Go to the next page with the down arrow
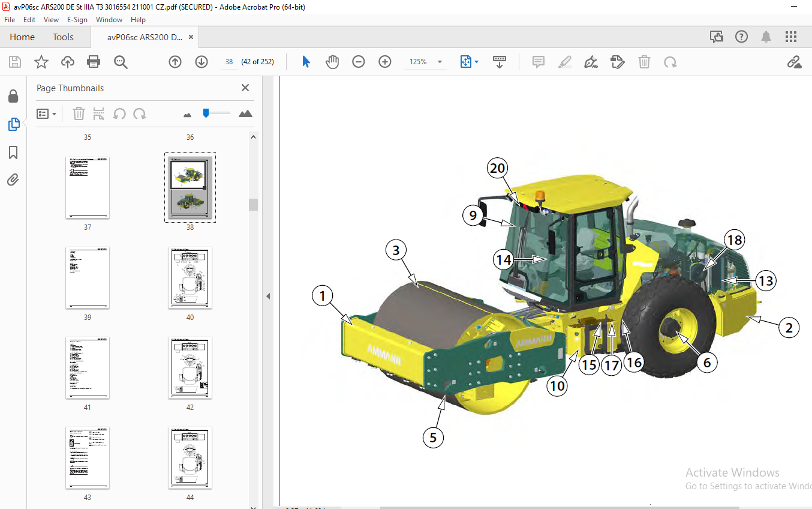Screen dimensions: 812x509 click(202, 62)
